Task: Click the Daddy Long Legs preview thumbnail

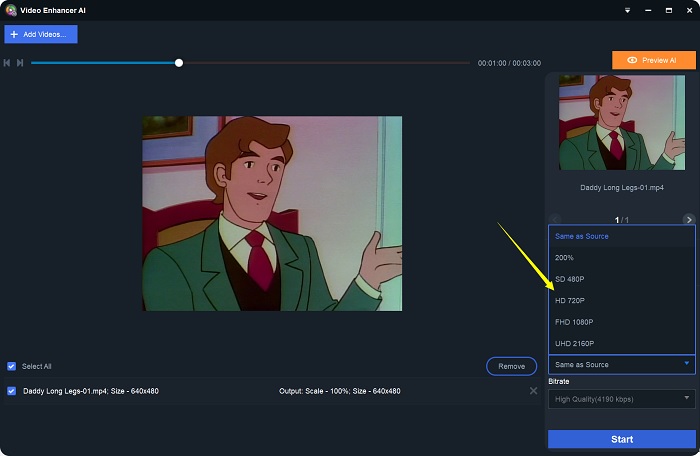Action: [621, 122]
